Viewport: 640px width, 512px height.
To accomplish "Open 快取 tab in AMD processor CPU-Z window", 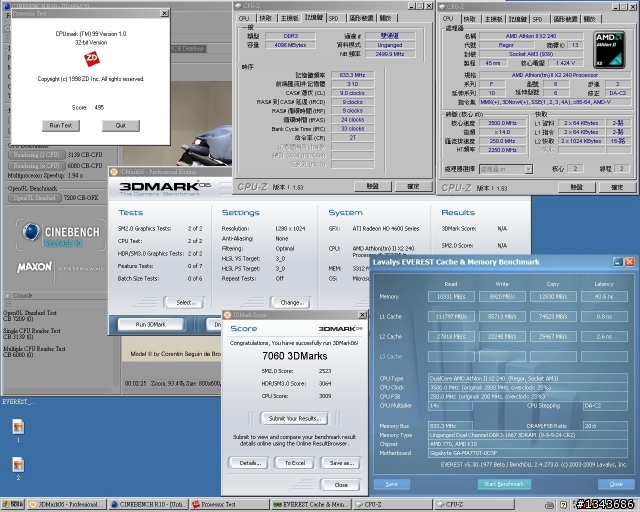I will pyautogui.click(x=470, y=19).
